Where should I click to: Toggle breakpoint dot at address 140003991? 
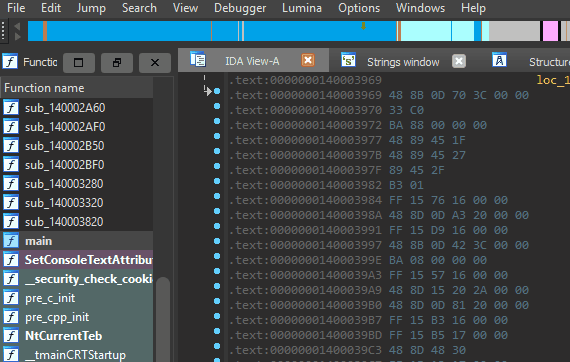(217, 226)
